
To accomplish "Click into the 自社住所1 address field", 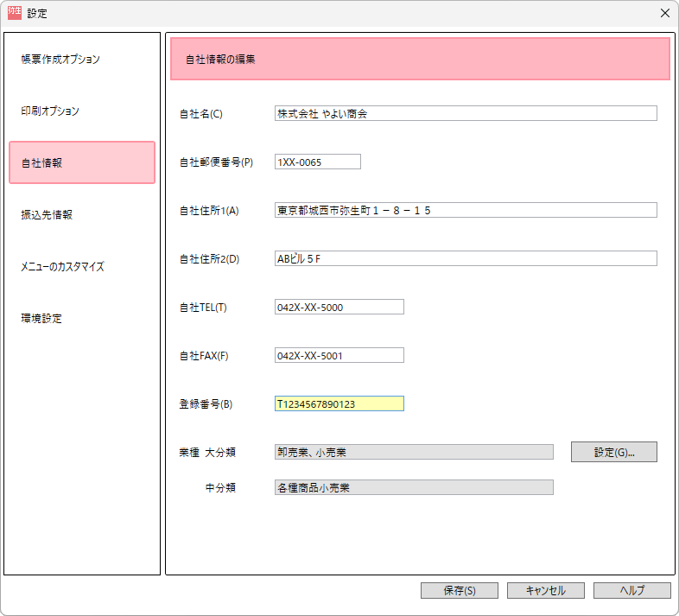I will (466, 210).
